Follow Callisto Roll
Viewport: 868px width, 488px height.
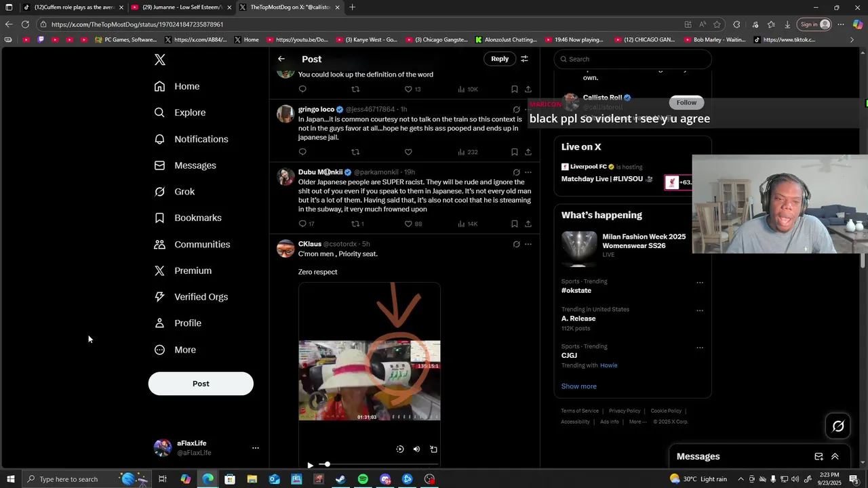(x=686, y=102)
